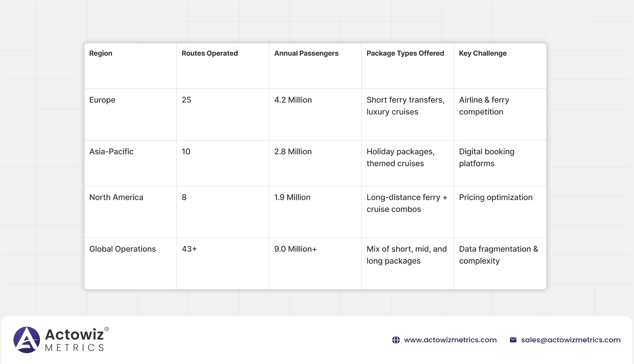Click the 9.0 Million+ passengers cell
The height and width of the screenshot is (364, 634).
point(295,249)
